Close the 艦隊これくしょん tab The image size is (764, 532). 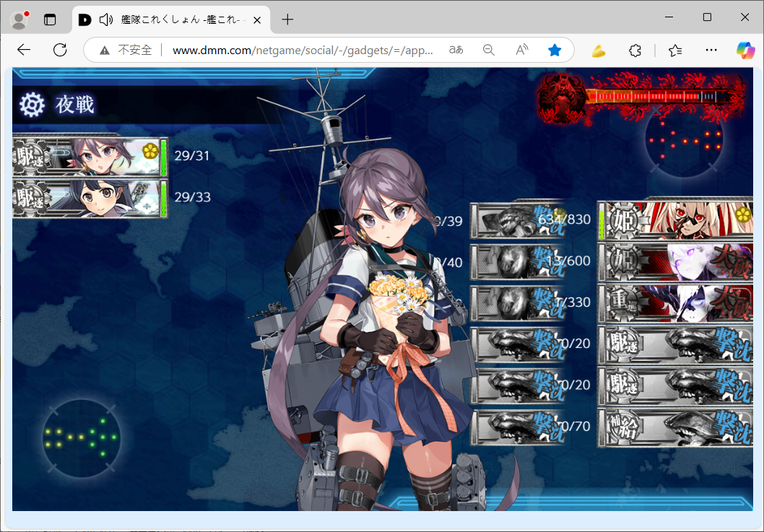[x=257, y=20]
